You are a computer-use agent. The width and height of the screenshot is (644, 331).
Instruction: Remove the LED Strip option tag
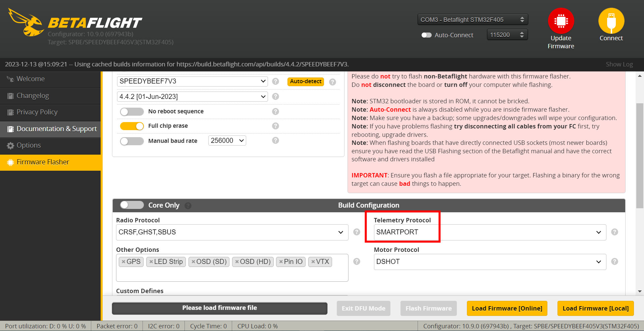coord(151,262)
